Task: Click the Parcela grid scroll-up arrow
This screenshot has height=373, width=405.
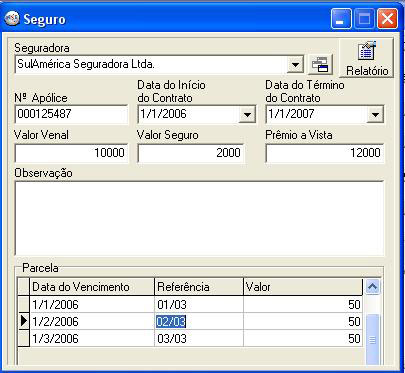Action: 372,287
